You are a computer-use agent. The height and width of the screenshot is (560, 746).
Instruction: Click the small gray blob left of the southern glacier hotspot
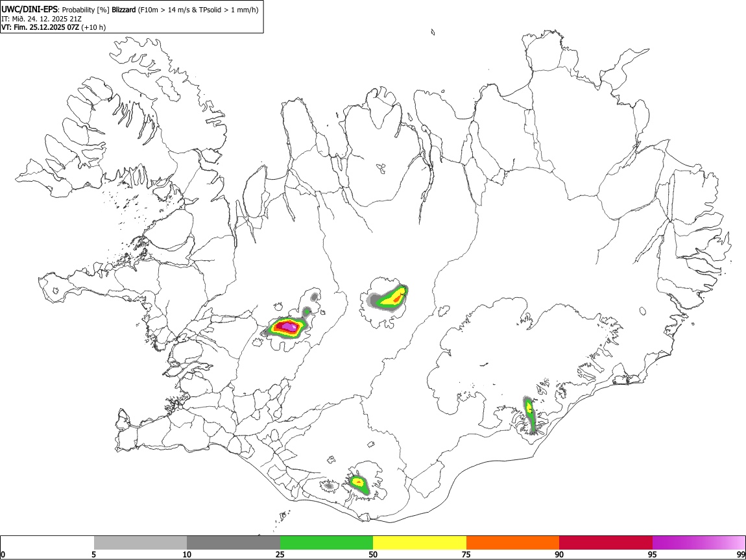328,486
